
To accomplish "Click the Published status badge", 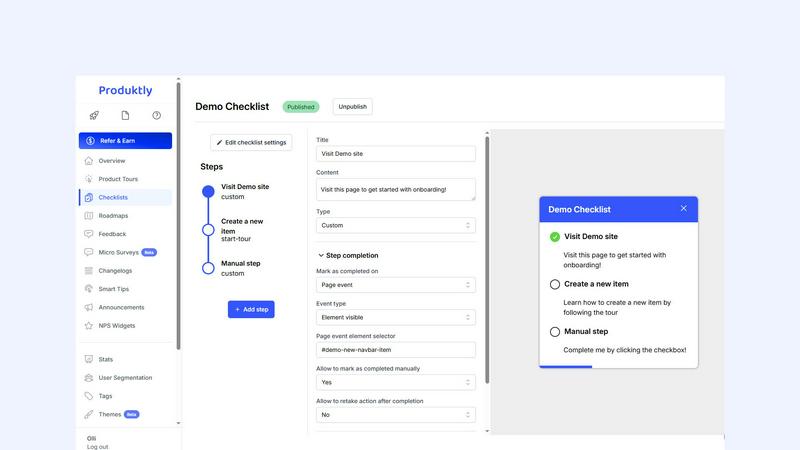I will pyautogui.click(x=301, y=107).
